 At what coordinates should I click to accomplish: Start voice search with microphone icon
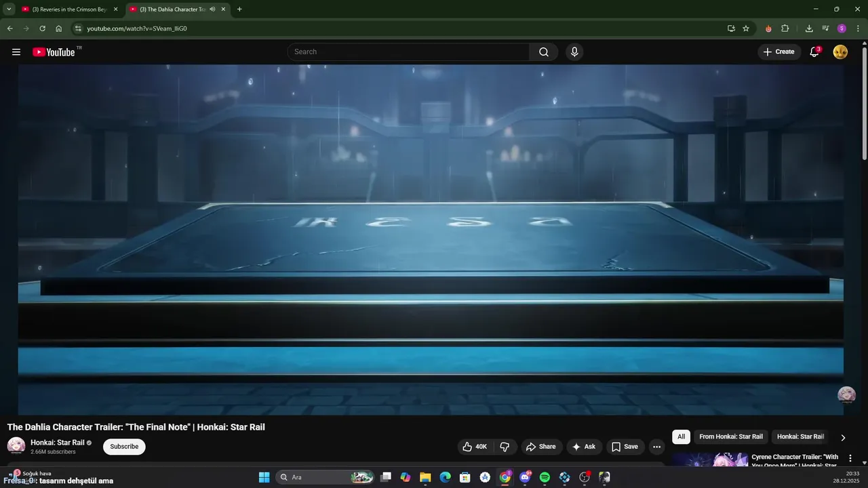[574, 52]
